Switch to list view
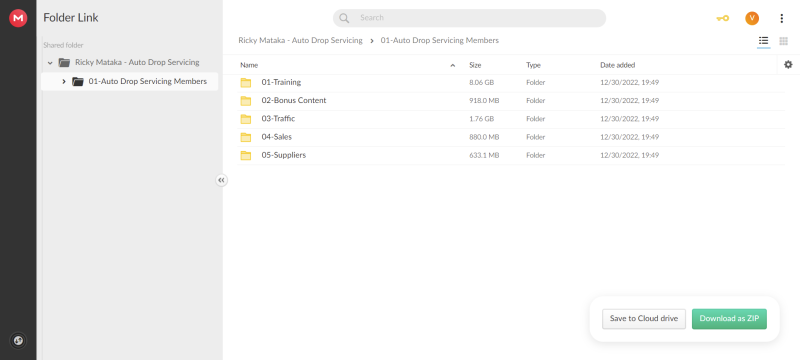 (763, 40)
